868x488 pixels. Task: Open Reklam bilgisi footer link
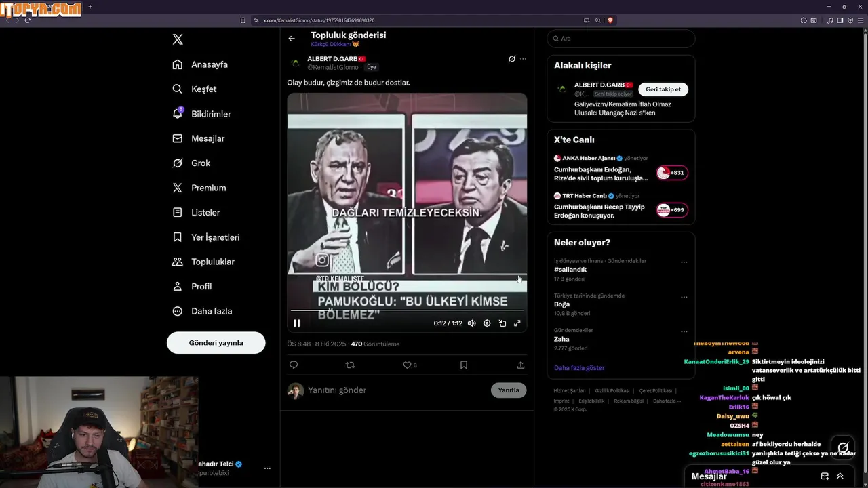(x=629, y=401)
